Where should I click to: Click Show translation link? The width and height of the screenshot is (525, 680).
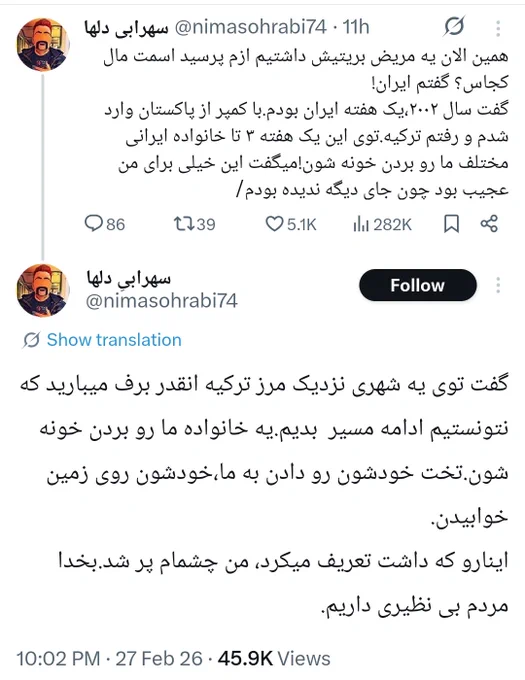pyautogui.click(x=114, y=340)
